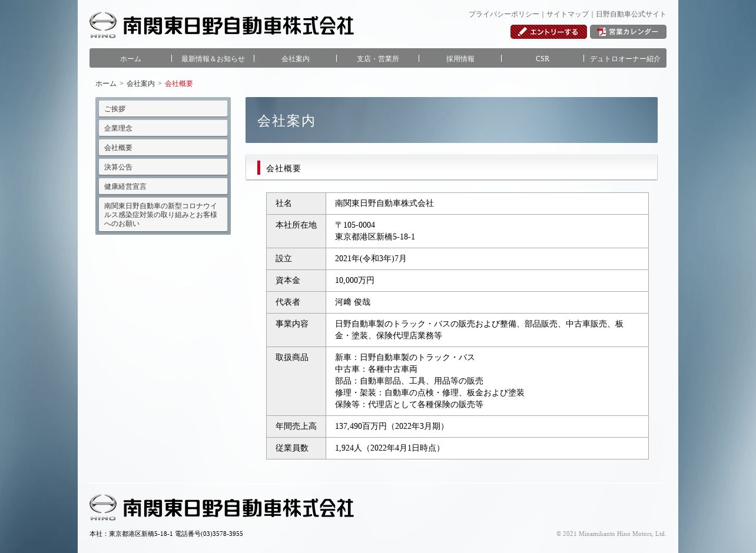Visit the 日野自動車公式サイト link
This screenshot has width=756, height=553.
click(x=631, y=14)
